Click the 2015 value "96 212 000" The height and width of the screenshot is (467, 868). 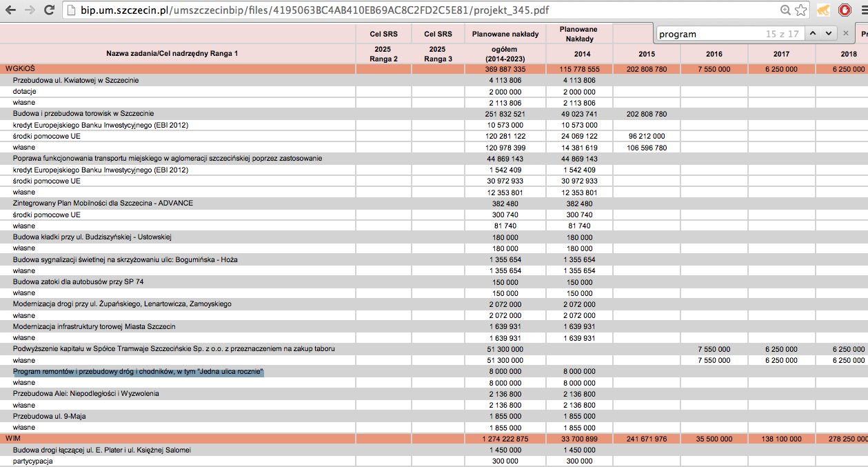pos(647,136)
